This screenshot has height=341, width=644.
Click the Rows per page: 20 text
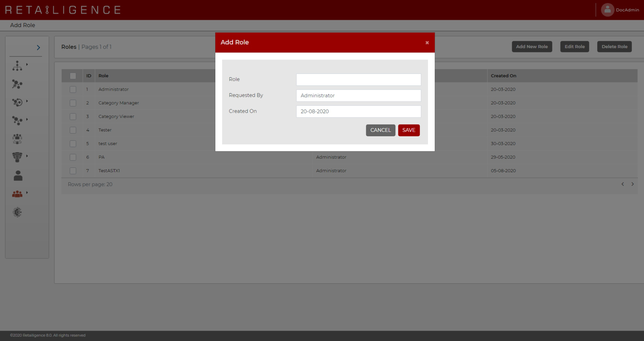pyautogui.click(x=90, y=184)
